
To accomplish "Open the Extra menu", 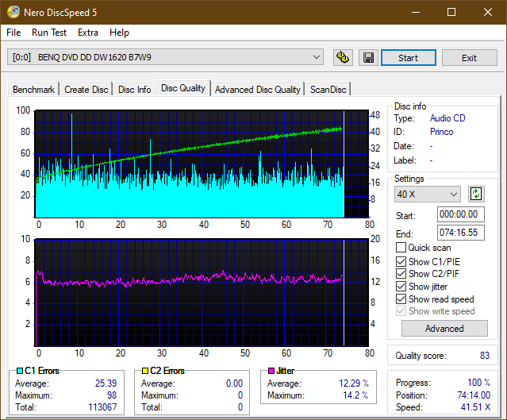I will (x=88, y=33).
